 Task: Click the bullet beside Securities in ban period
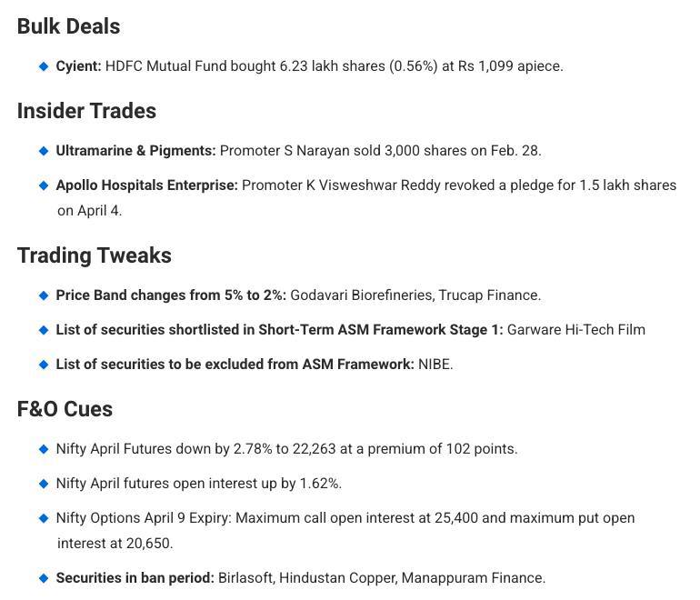click(x=44, y=578)
